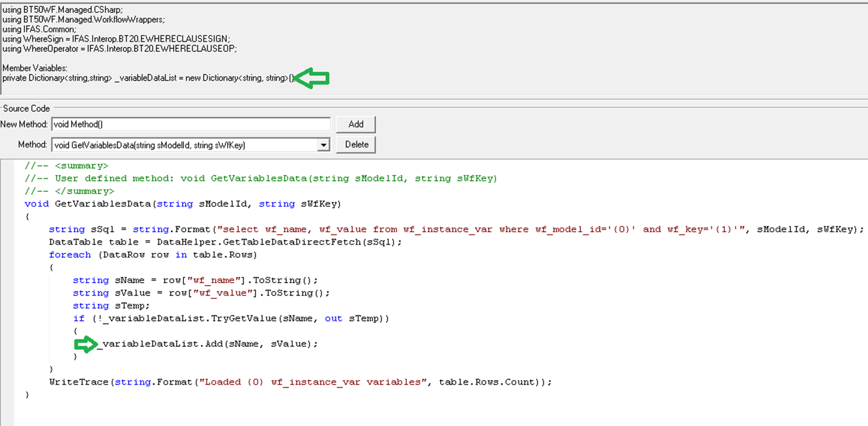Click the Source Code group label
The height and width of the screenshot is (426, 868).
point(26,108)
